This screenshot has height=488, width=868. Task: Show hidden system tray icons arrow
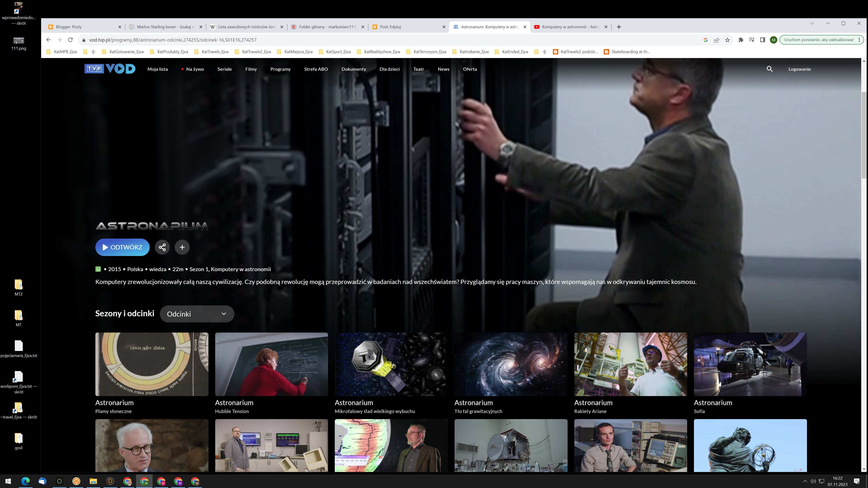(805, 481)
